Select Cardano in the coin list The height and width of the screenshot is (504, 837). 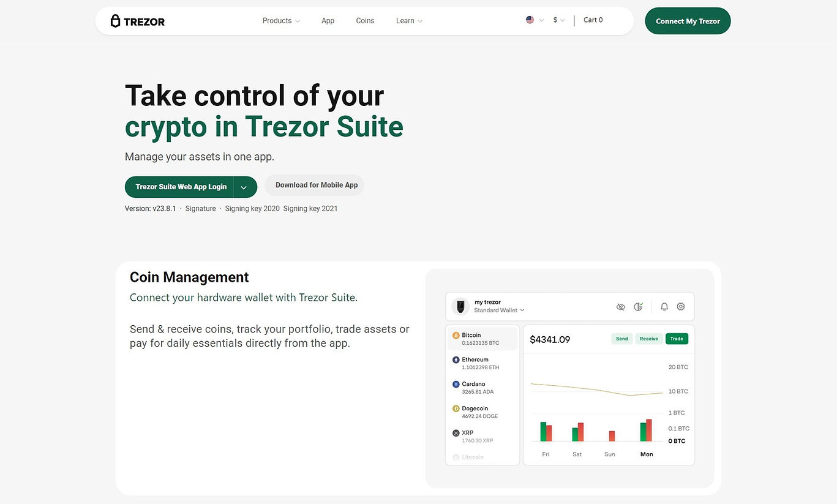[482, 388]
